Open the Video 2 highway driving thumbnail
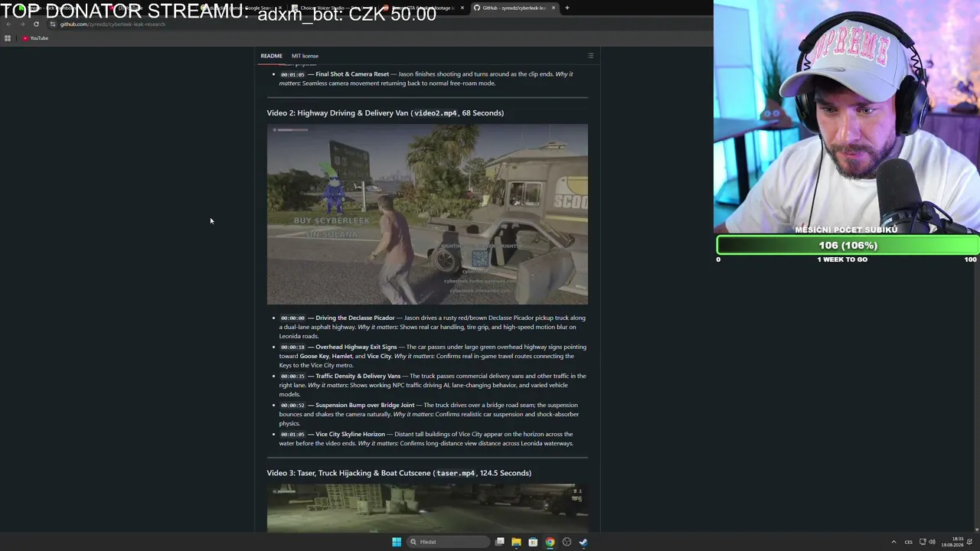The height and width of the screenshot is (551, 980). [x=427, y=214]
